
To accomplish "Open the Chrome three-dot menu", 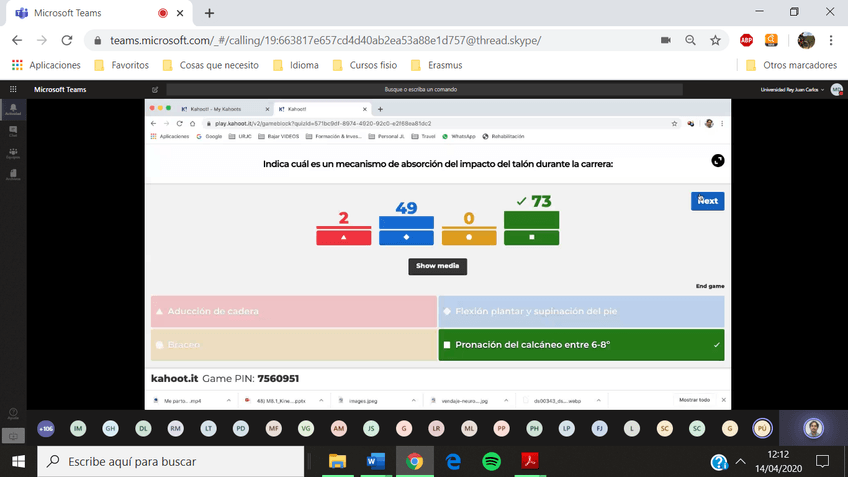I will pos(831,41).
